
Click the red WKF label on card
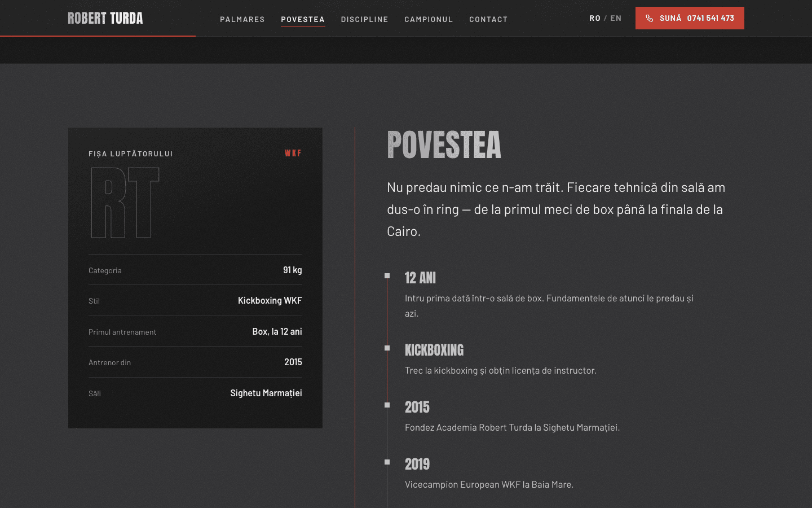293,154
